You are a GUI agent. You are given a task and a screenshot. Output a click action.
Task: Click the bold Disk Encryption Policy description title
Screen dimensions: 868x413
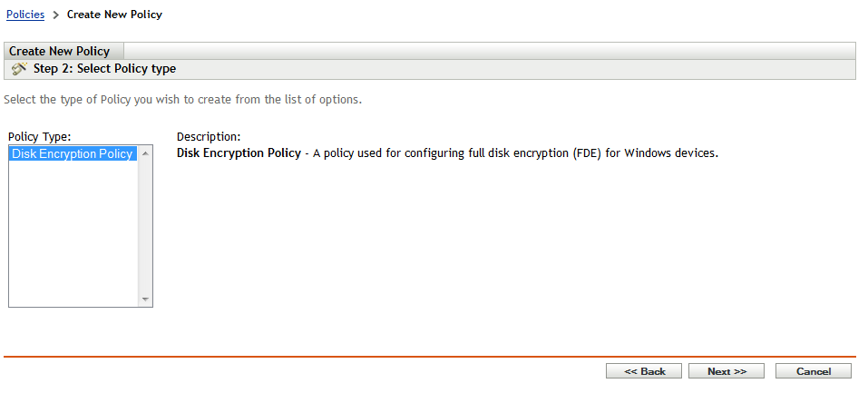pyautogui.click(x=239, y=153)
